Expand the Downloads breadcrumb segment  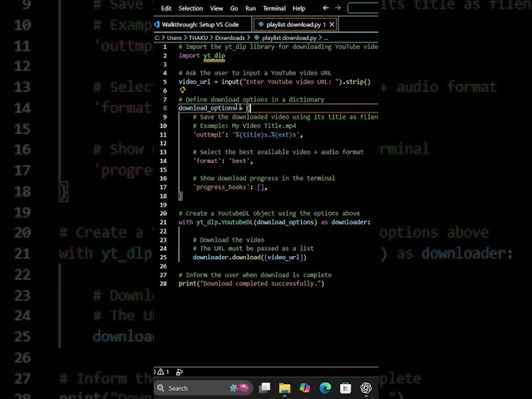229,37
